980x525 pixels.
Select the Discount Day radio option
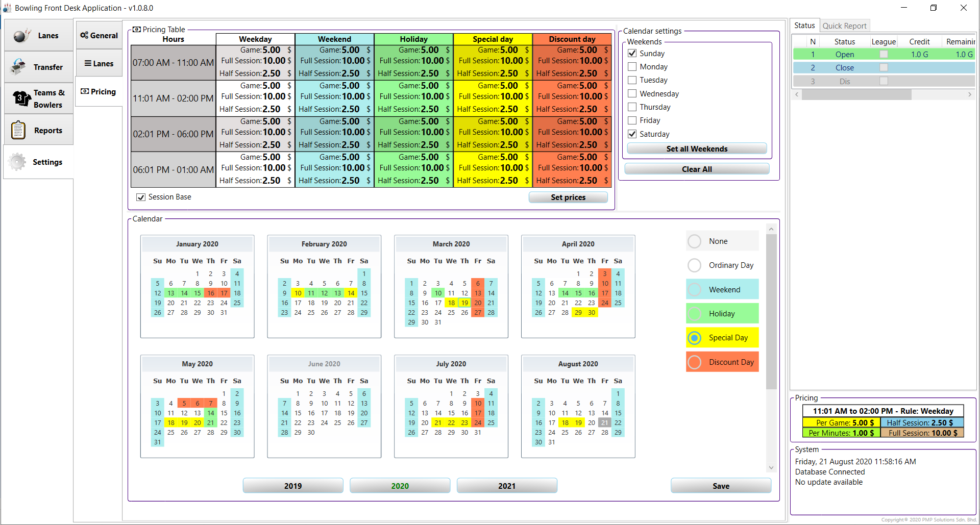pyautogui.click(x=694, y=362)
